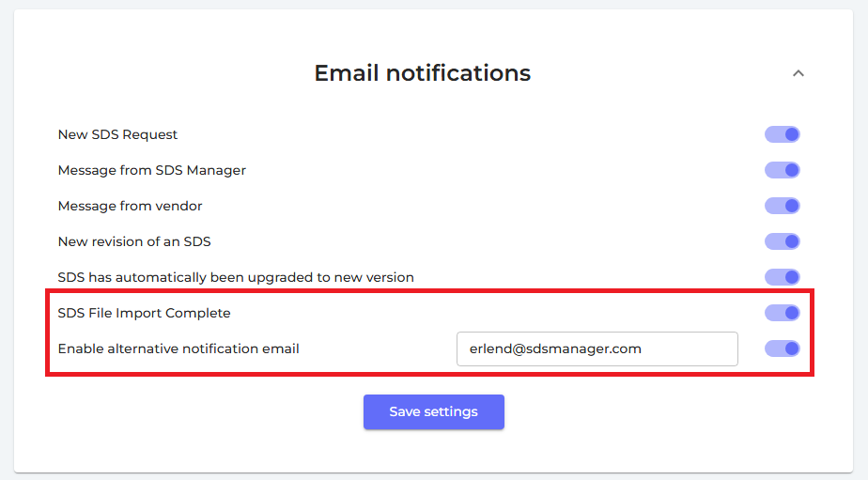This screenshot has width=868, height=480.
Task: Toggle New SDS Request notifications
Action: (782, 134)
